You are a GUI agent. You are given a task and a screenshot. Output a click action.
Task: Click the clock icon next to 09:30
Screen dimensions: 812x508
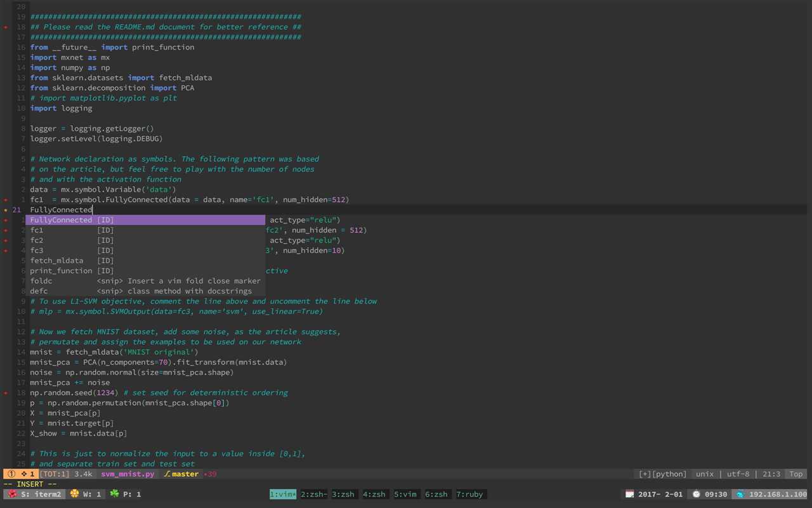[696, 494]
